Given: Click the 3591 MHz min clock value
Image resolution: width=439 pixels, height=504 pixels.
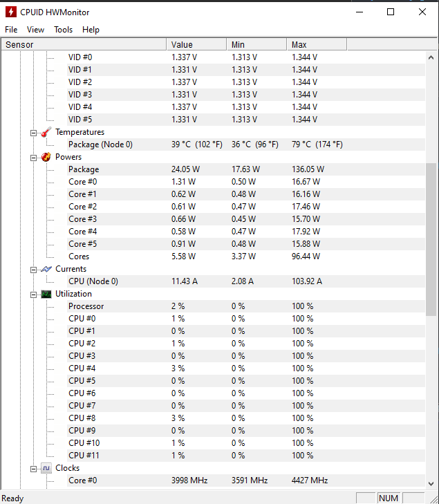Looking at the screenshot, I should [x=250, y=480].
